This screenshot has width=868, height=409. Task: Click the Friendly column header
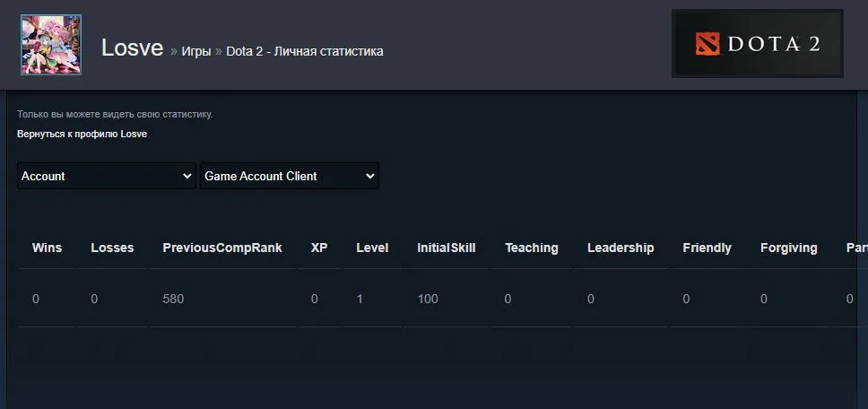click(x=707, y=248)
